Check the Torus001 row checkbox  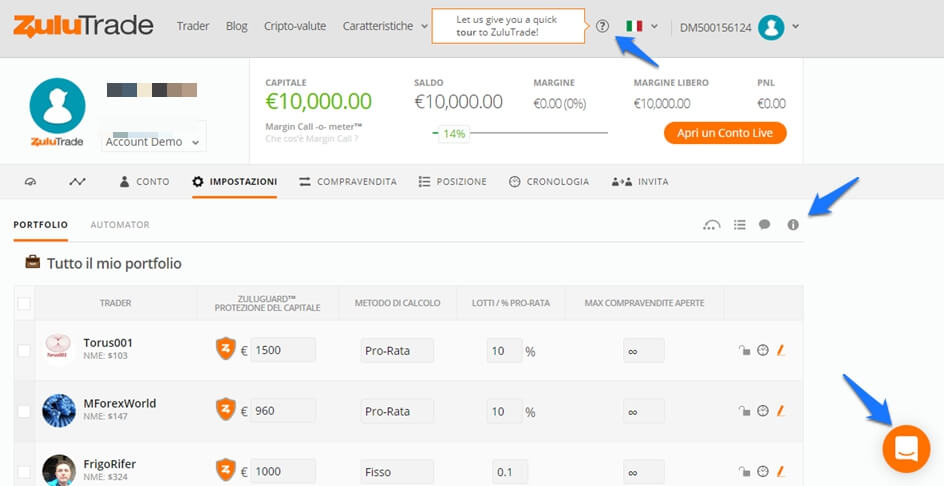24,350
